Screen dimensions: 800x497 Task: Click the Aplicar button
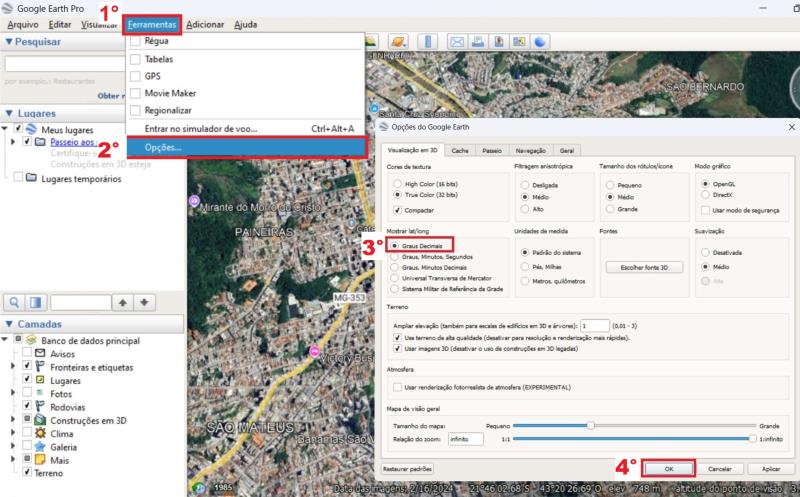coord(771,468)
